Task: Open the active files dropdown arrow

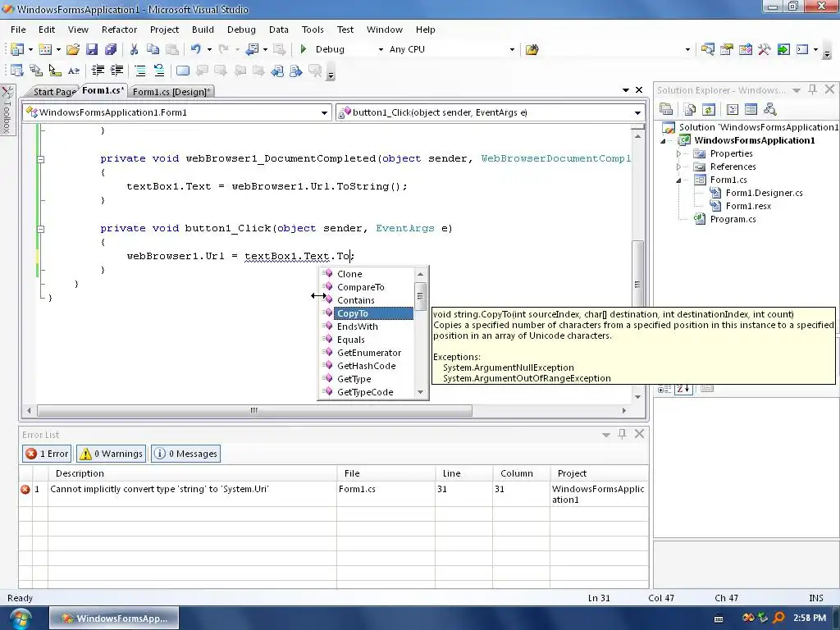Action: [x=626, y=90]
